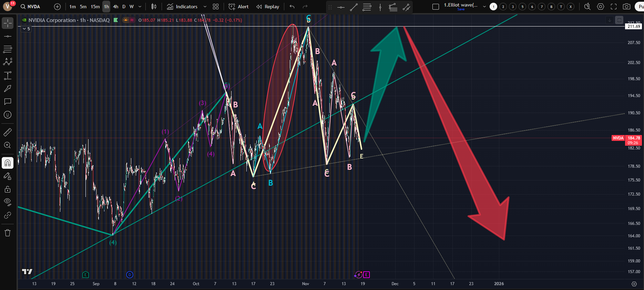Toggle Magnet mode in left toolbar
644x290 pixels.
click(8, 163)
